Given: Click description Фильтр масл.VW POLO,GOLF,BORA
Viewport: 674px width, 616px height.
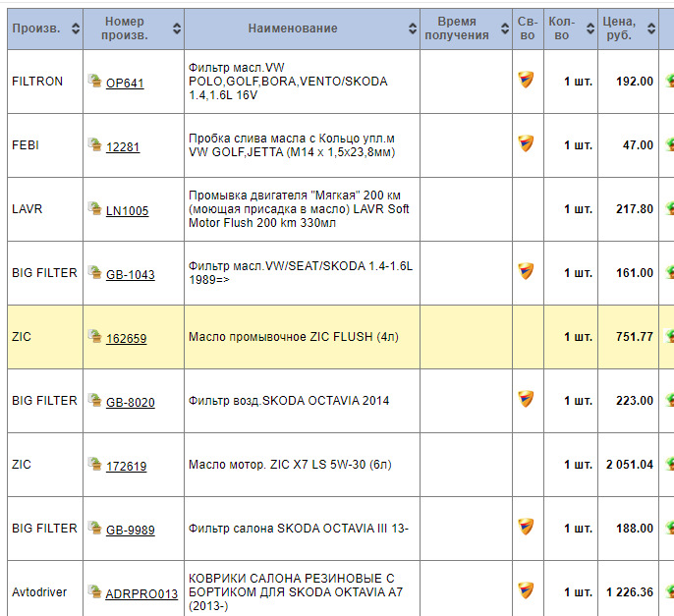Looking at the screenshot, I should pyautogui.click(x=288, y=82).
